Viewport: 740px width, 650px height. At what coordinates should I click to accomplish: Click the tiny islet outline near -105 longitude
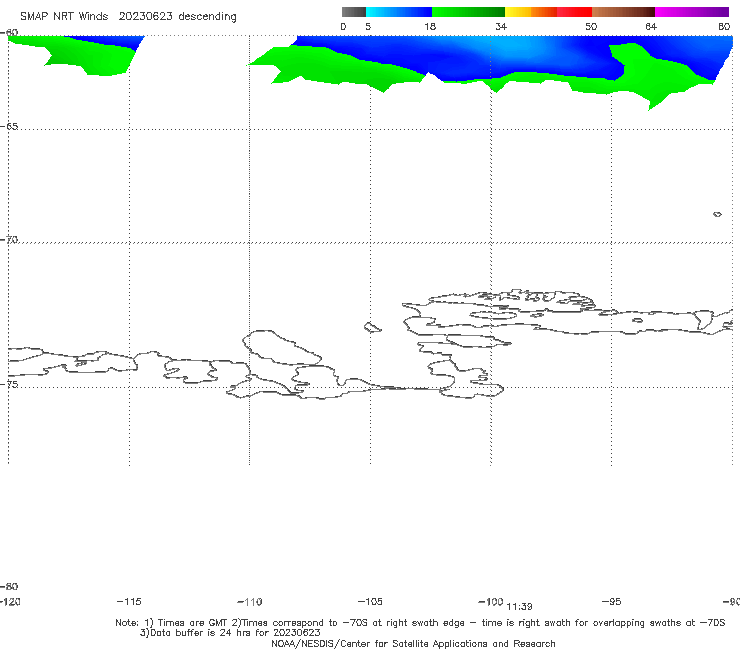point(373,327)
